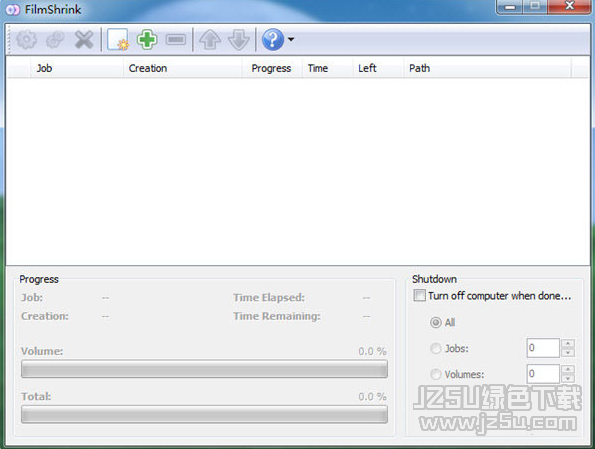Select the Jobs radio button
Image resolution: width=595 pixels, height=449 pixels.
436,348
